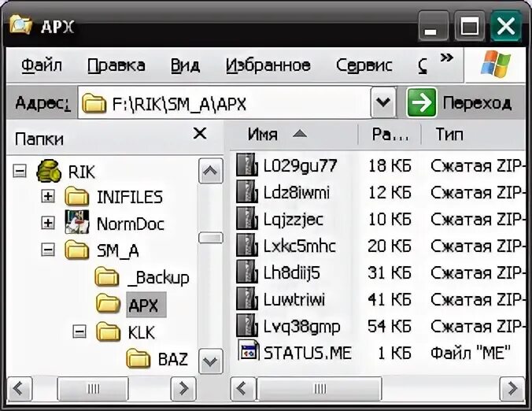
Task: Click the L029gu77 ZIP file icon
Action: point(247,165)
